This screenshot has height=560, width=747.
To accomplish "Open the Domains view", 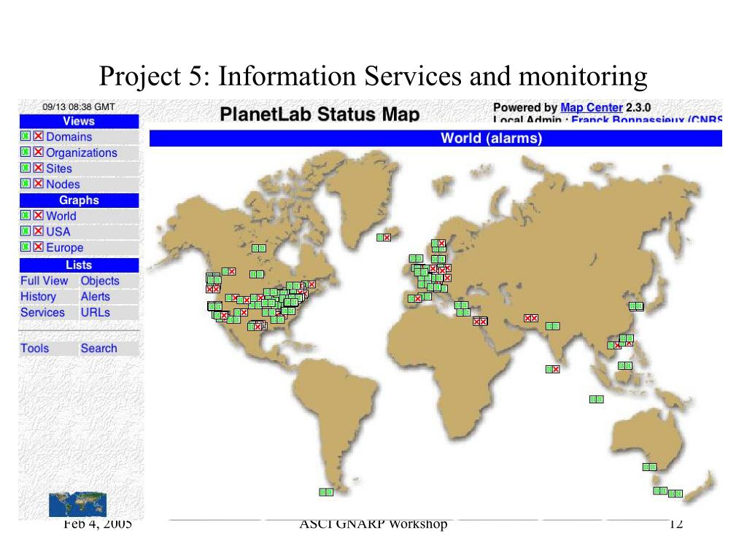I will pyautogui.click(x=69, y=136).
